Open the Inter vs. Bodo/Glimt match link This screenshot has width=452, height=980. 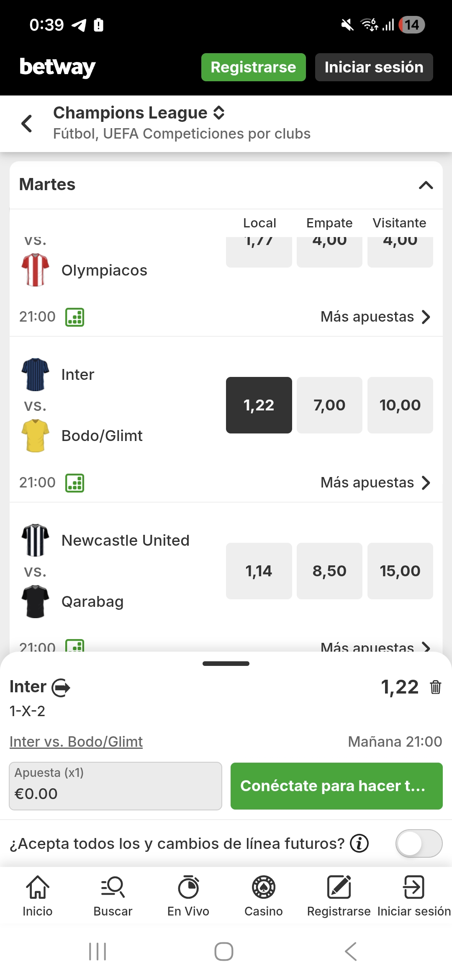coord(76,742)
